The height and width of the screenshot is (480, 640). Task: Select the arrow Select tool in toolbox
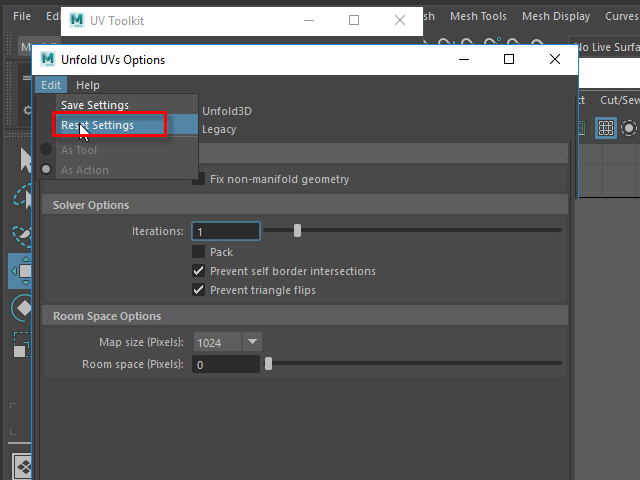22,160
